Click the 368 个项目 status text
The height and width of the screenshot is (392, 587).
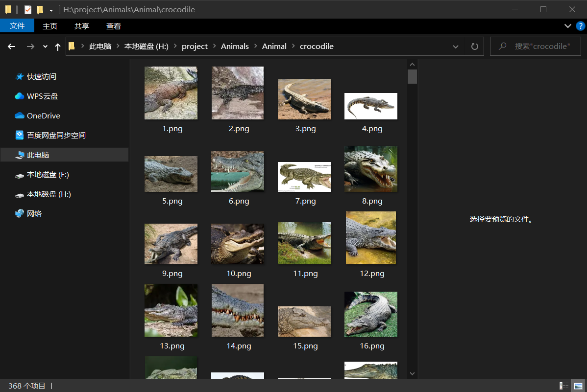coord(27,386)
